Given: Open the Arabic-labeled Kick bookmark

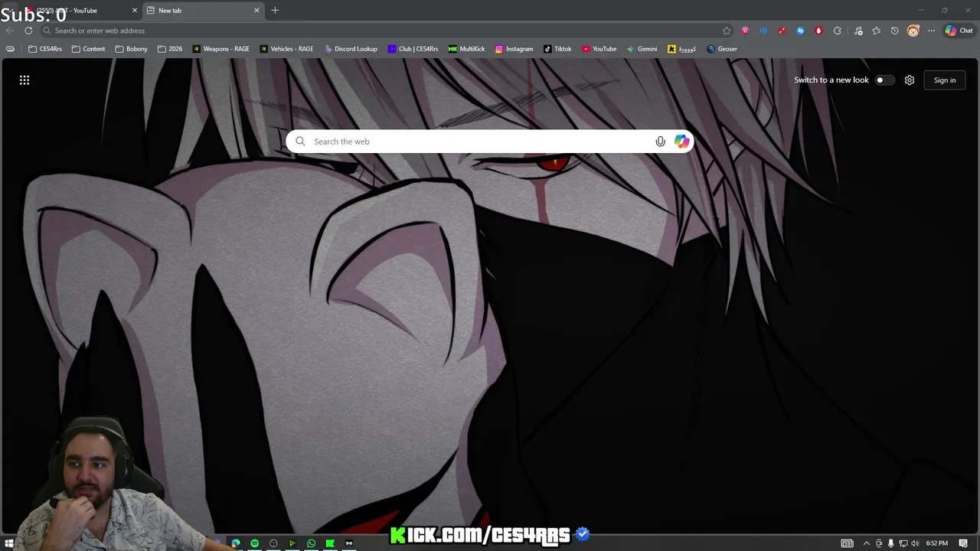Looking at the screenshot, I should [x=682, y=49].
